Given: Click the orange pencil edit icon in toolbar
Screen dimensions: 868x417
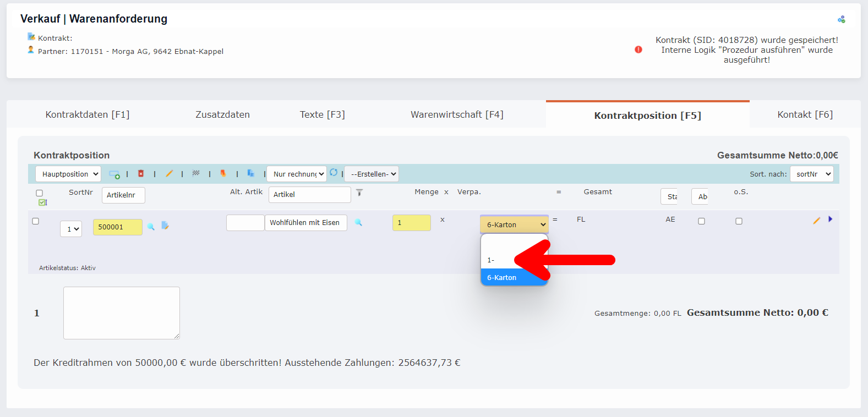Looking at the screenshot, I should coord(170,173).
